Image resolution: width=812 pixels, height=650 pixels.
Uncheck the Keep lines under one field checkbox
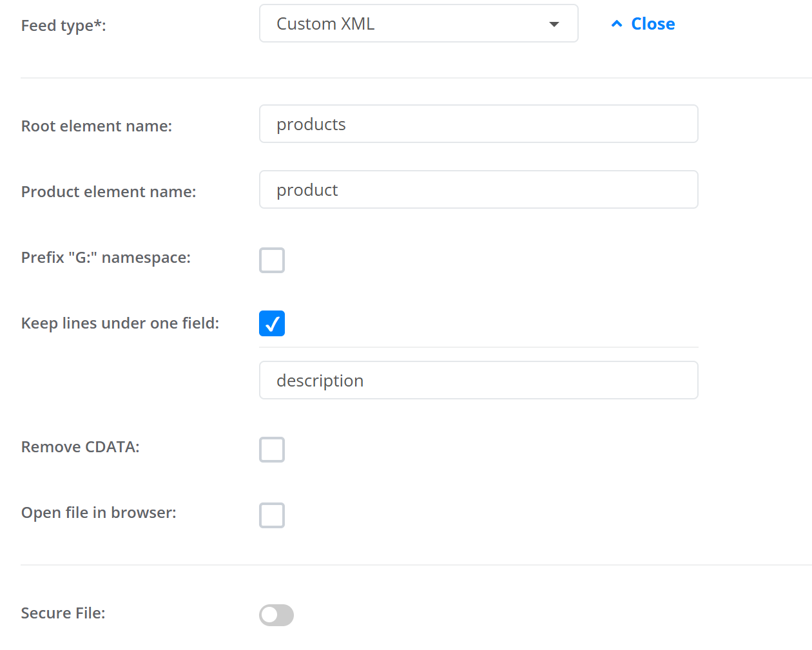pyautogui.click(x=272, y=323)
